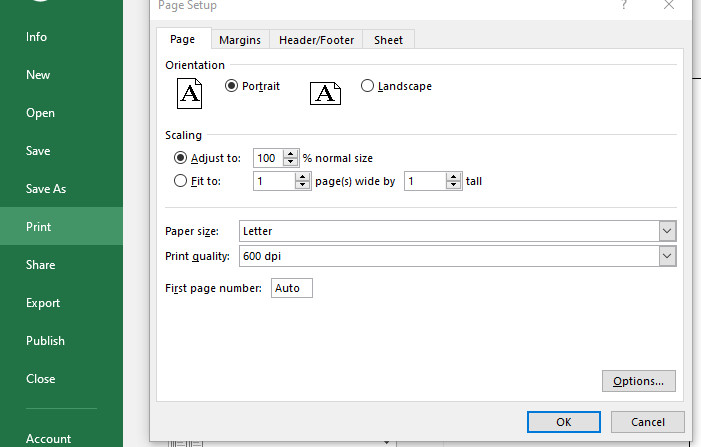Decrease the Adjust to percentage with down arrow
701x447 pixels.
coord(291,162)
